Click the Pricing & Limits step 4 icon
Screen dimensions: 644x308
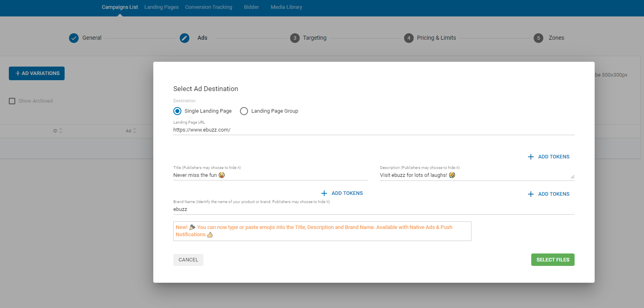[409, 38]
